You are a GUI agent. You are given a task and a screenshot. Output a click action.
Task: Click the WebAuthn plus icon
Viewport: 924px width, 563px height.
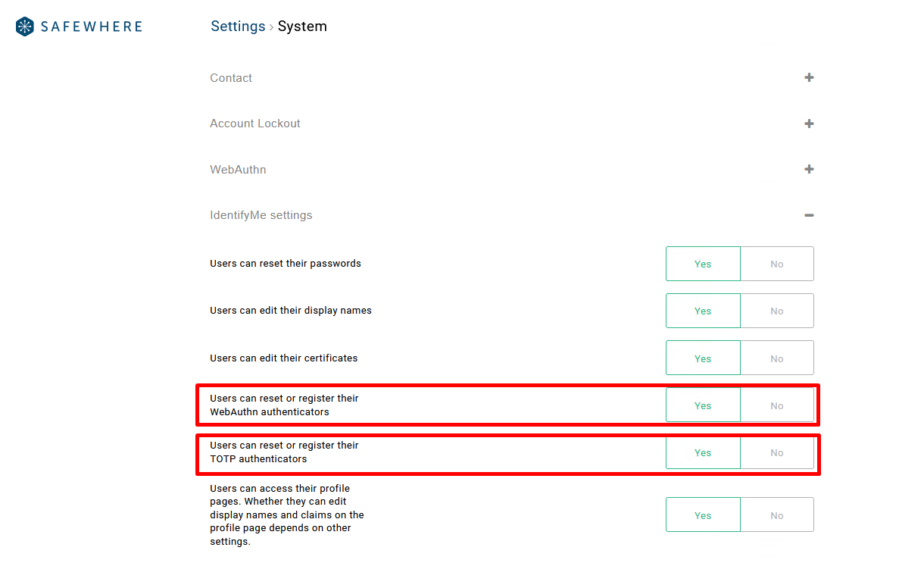pyautogui.click(x=809, y=169)
